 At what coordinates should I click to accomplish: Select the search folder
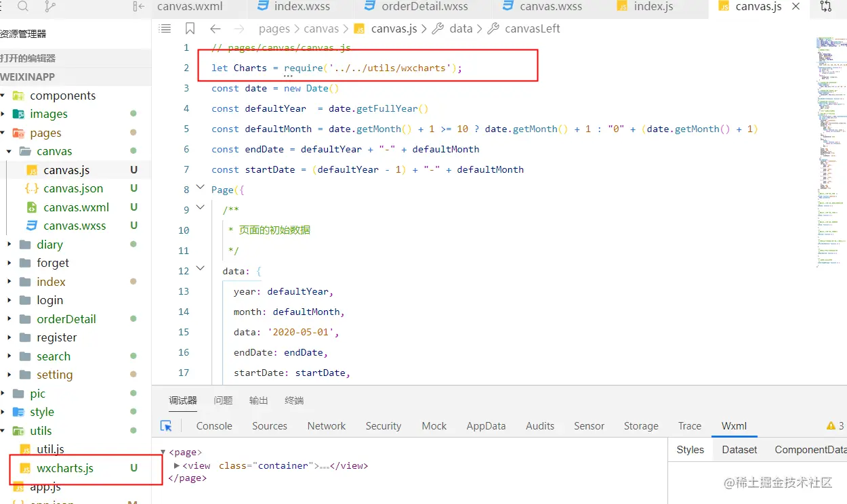pos(54,356)
